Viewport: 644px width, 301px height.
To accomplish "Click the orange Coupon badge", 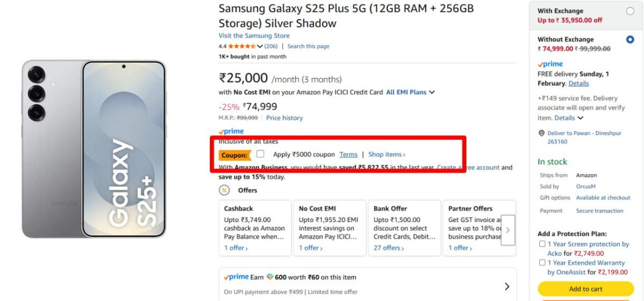I will [235, 155].
